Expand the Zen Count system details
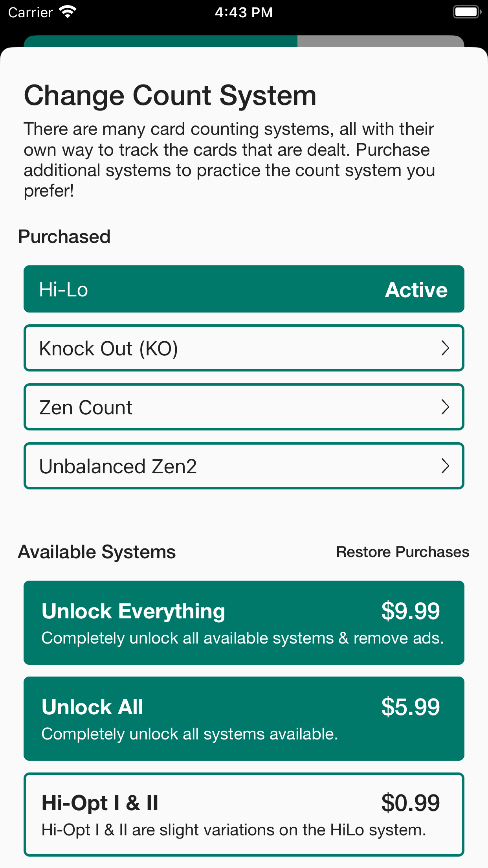Viewport: 488px width, 868px height. click(x=244, y=407)
